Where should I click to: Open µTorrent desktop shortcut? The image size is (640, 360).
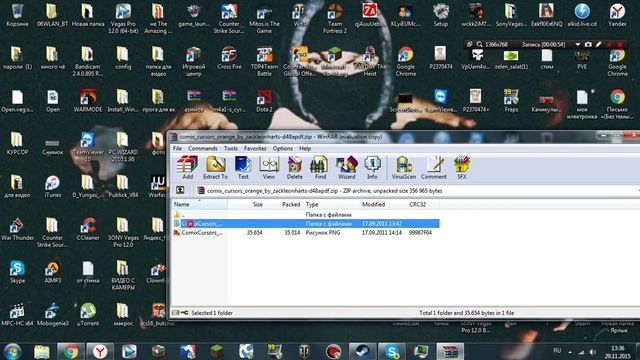tap(88, 314)
